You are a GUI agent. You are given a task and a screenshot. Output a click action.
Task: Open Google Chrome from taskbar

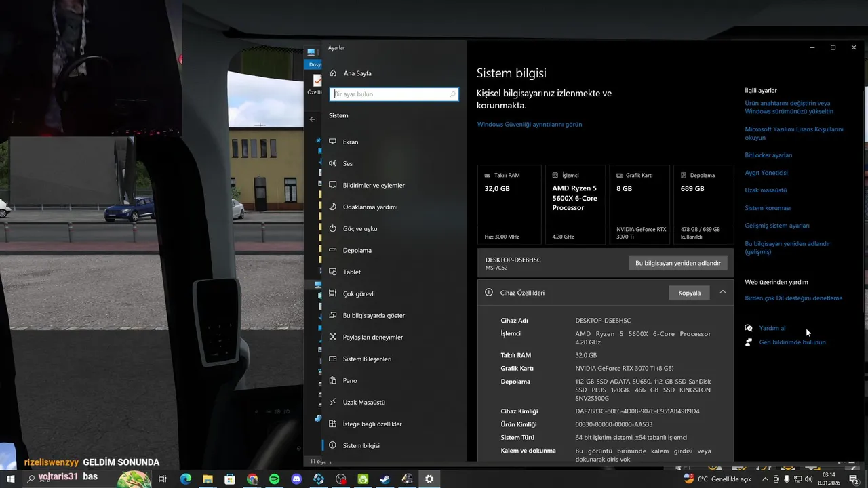pyautogui.click(x=252, y=479)
